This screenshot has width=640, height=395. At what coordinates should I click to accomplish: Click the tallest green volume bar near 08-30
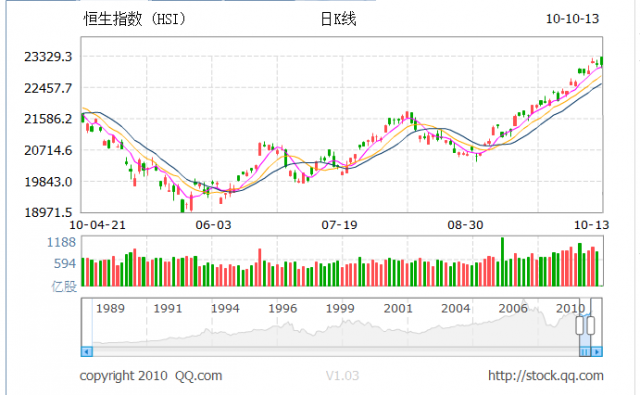pyautogui.click(x=502, y=262)
